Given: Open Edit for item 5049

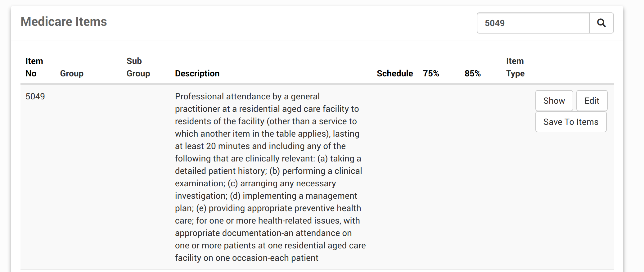Looking at the screenshot, I should click(x=592, y=101).
